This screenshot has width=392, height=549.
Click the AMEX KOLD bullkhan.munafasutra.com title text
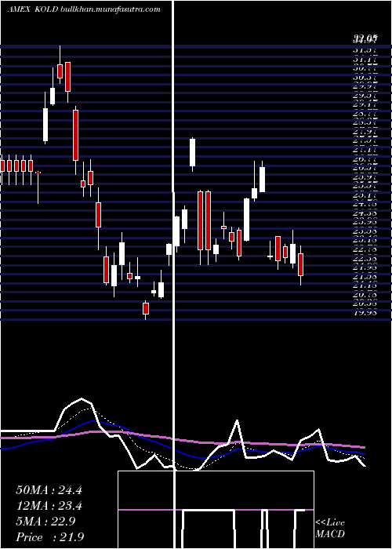click(x=84, y=9)
